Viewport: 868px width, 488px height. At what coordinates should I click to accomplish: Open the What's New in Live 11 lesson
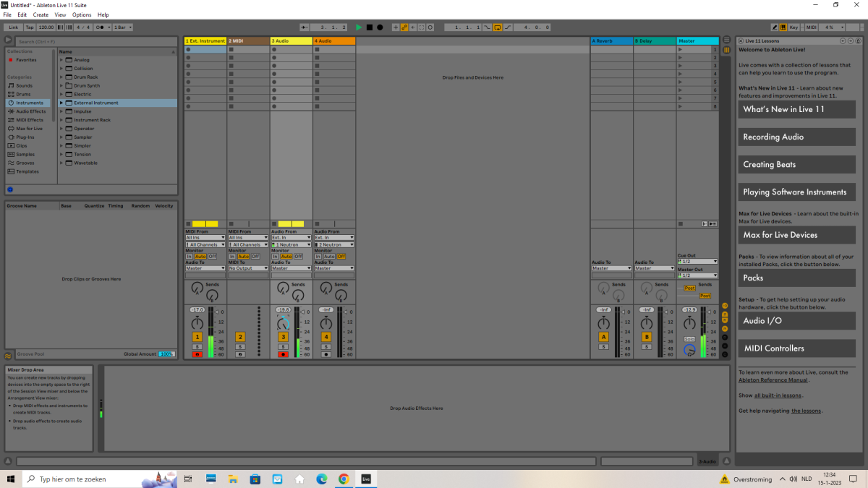tap(796, 109)
